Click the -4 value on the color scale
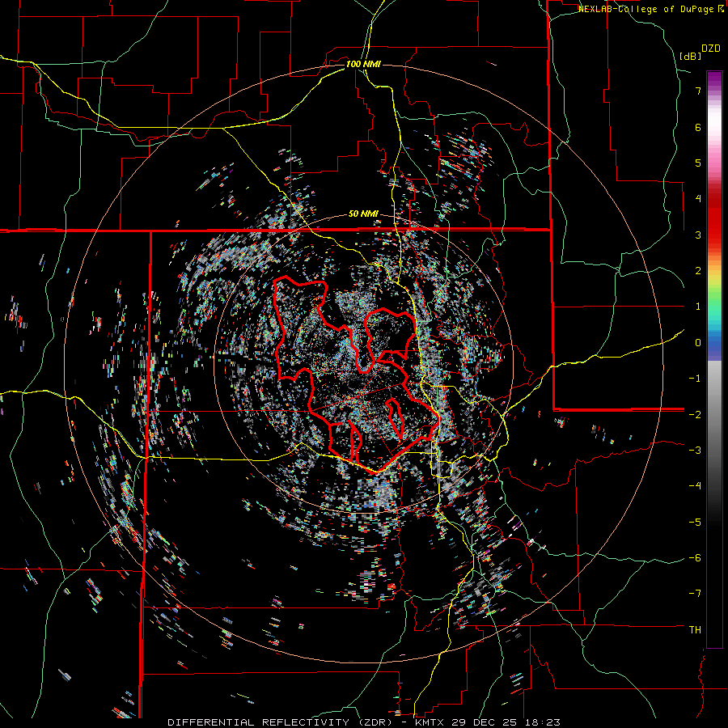 pyautogui.click(x=695, y=486)
